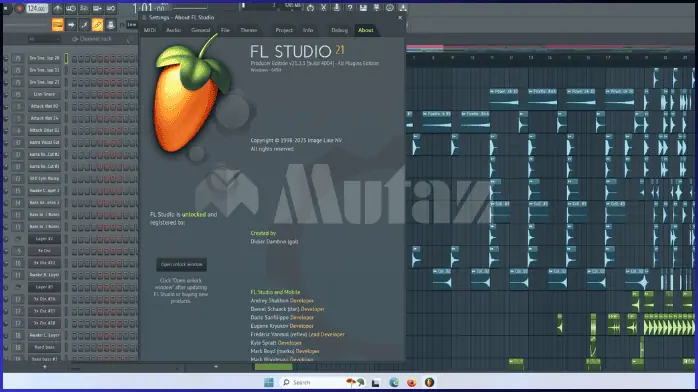Viewport: 698px width, 392px height.
Task: Mute the 3x Osc #17 channel LED
Action: pyautogui.click(x=6, y=311)
